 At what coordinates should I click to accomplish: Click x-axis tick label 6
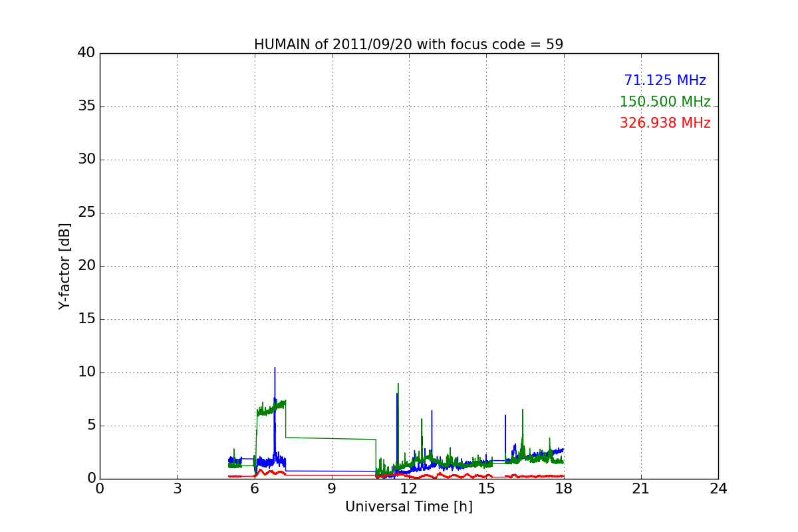pyautogui.click(x=255, y=489)
